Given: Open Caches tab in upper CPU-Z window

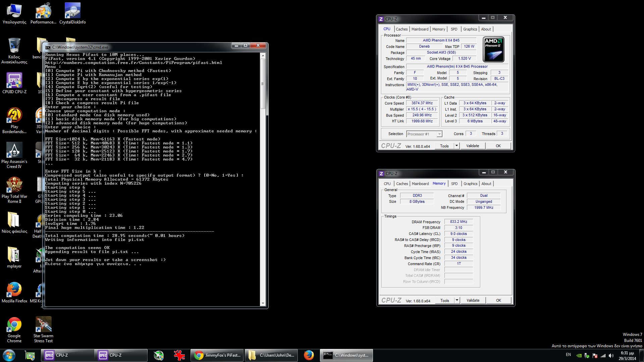Looking at the screenshot, I should pos(401,29).
